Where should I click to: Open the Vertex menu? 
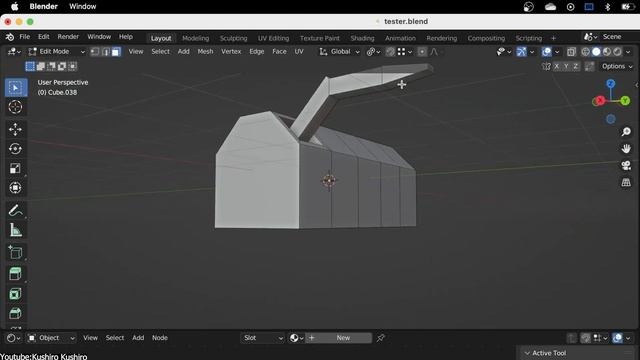231,52
